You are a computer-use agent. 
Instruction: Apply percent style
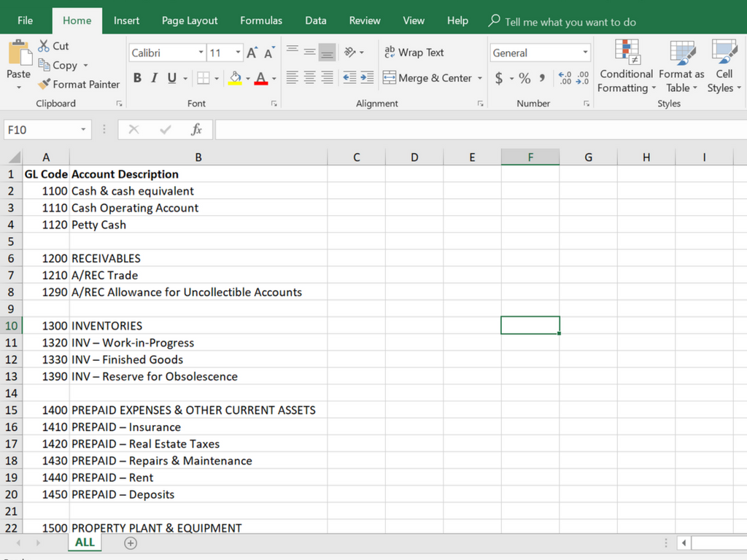(525, 77)
